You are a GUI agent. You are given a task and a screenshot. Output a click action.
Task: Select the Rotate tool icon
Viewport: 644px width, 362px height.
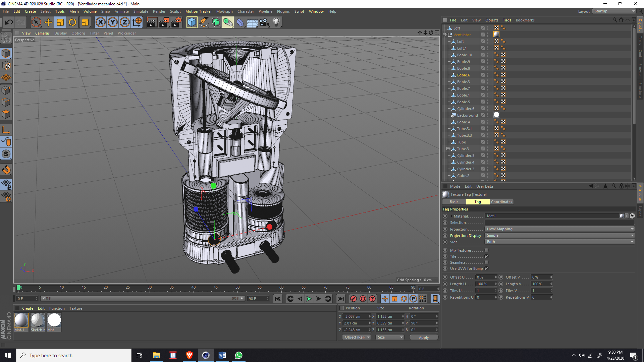pos(72,22)
